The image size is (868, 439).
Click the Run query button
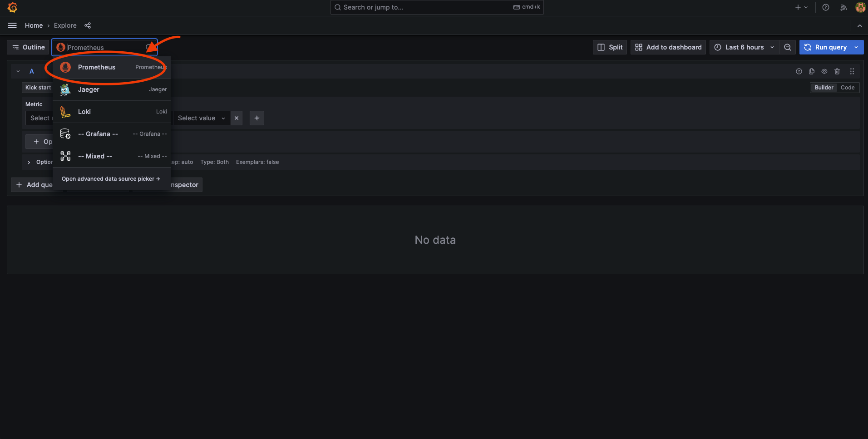(x=826, y=47)
